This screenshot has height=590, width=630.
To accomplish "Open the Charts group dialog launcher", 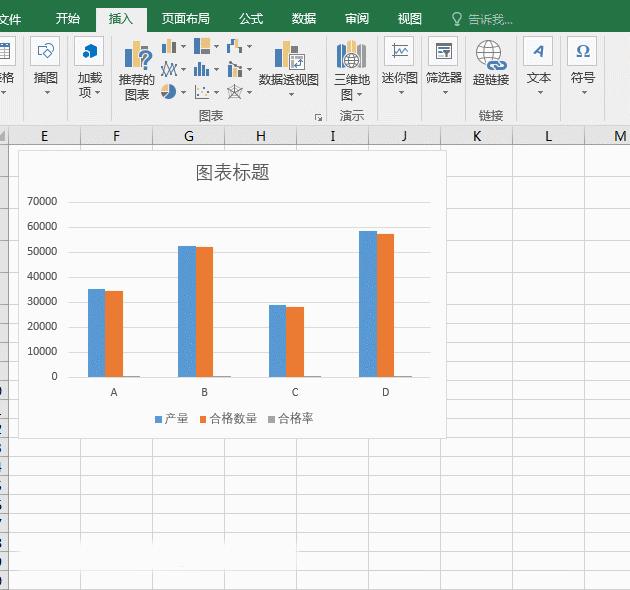I will (x=319, y=117).
